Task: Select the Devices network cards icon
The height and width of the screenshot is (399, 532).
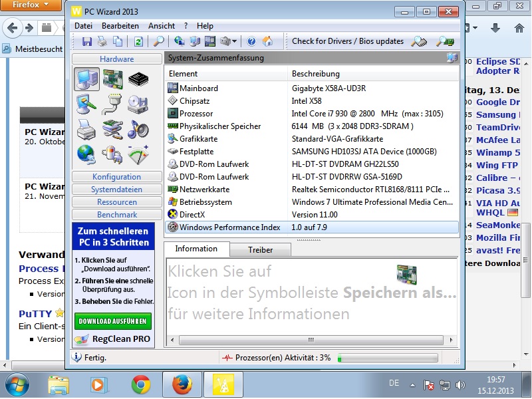Action: tap(112, 130)
